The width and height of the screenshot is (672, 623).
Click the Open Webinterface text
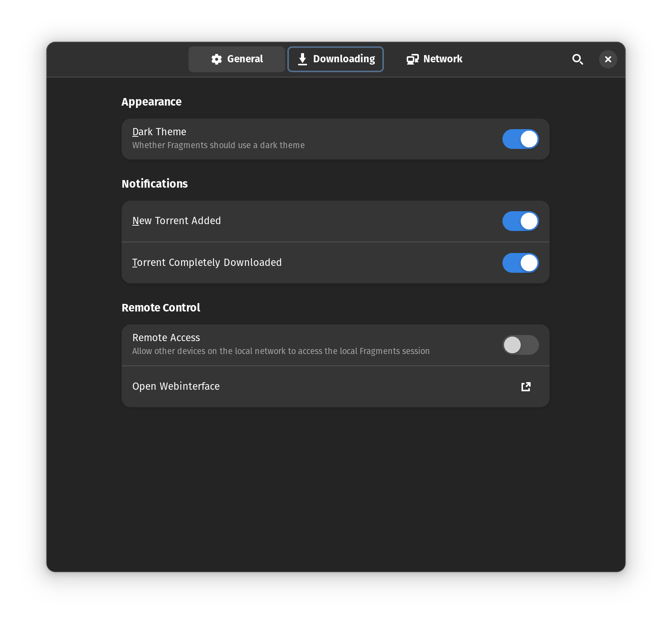click(x=176, y=386)
